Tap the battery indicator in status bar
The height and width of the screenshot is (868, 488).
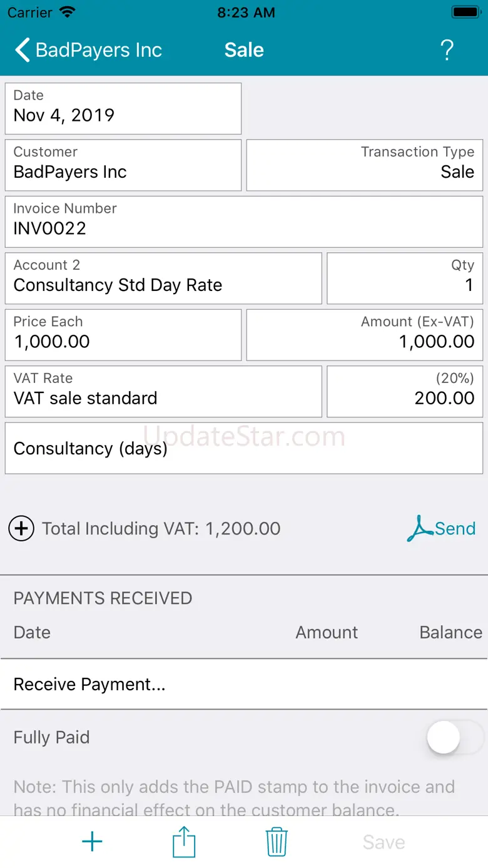tap(465, 13)
